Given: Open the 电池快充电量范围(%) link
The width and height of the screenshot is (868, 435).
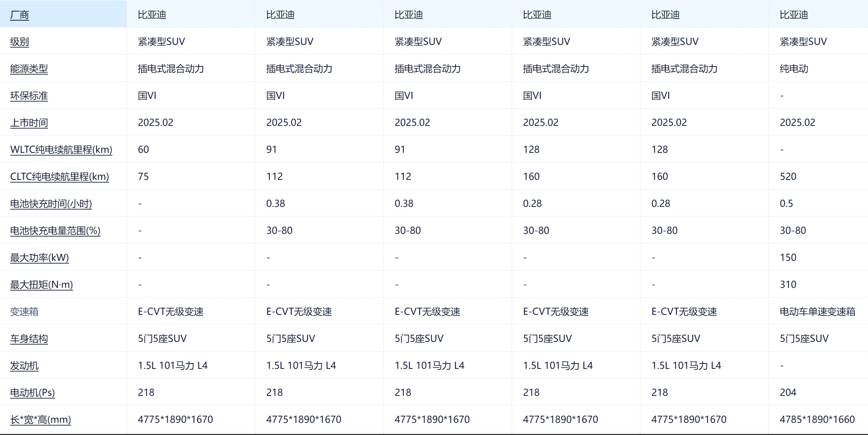Looking at the screenshot, I should click(55, 231).
